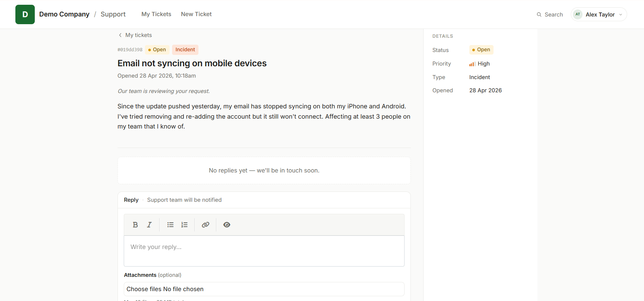This screenshot has height=301, width=644.
Task: Click the Incident type value in details
Action: coord(480,77)
